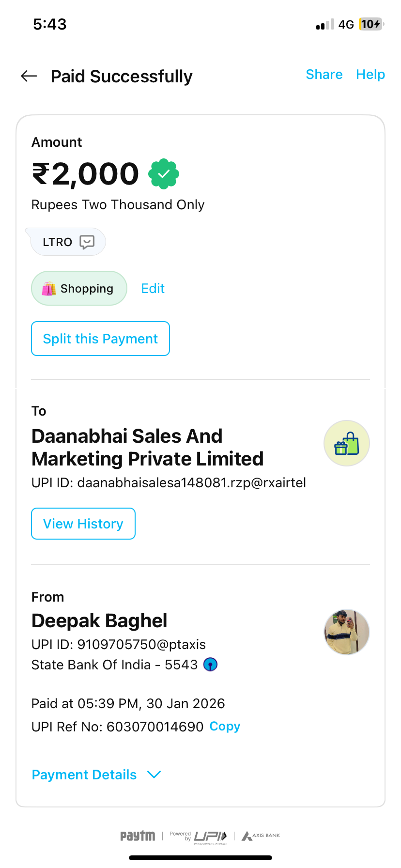
Task: Tap Deepak Baghel's profile photo
Action: pyautogui.click(x=346, y=632)
